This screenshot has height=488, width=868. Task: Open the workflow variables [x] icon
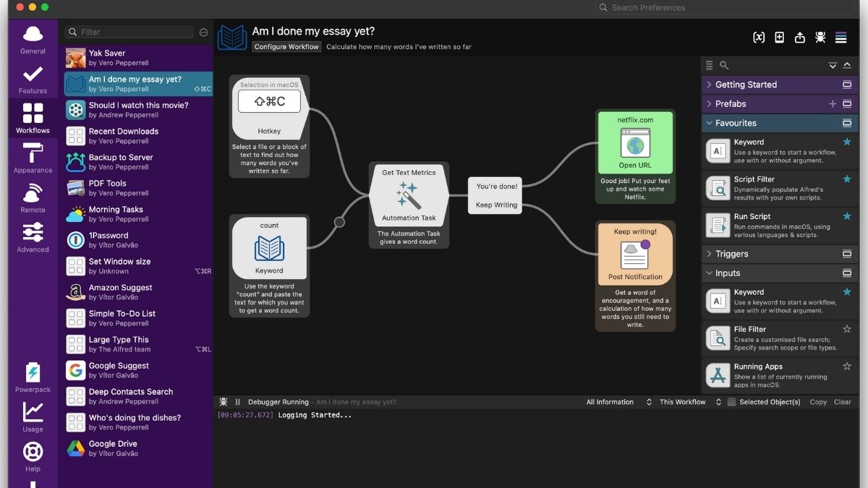coord(759,38)
